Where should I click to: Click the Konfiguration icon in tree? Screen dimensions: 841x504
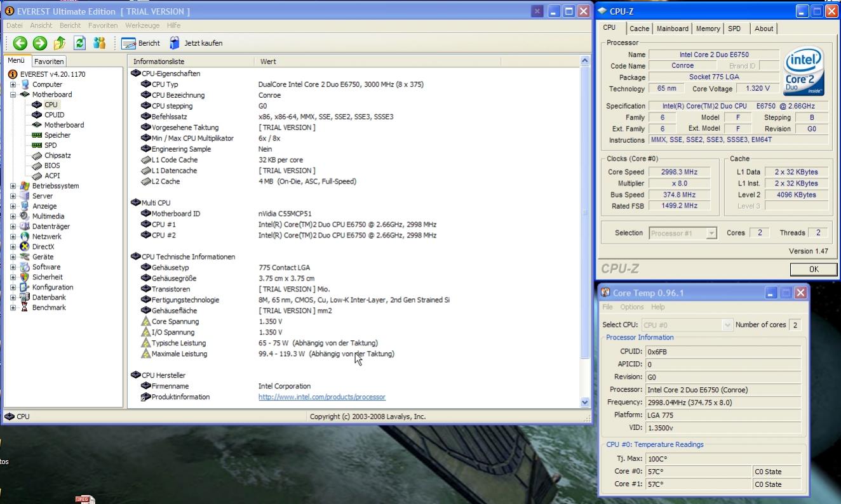(x=24, y=288)
